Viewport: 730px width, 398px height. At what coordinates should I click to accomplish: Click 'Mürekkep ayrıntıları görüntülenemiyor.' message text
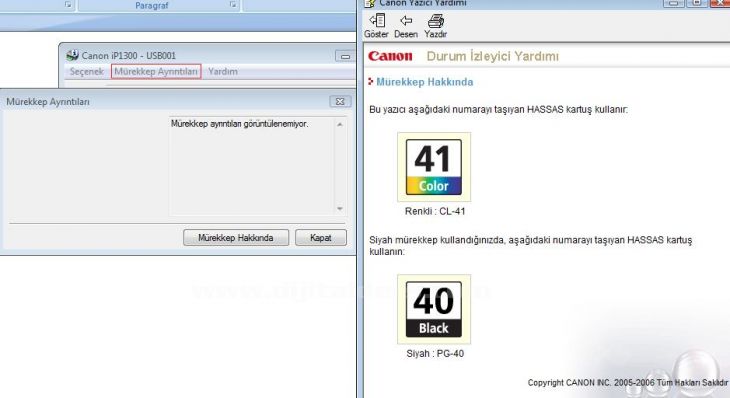click(239, 124)
